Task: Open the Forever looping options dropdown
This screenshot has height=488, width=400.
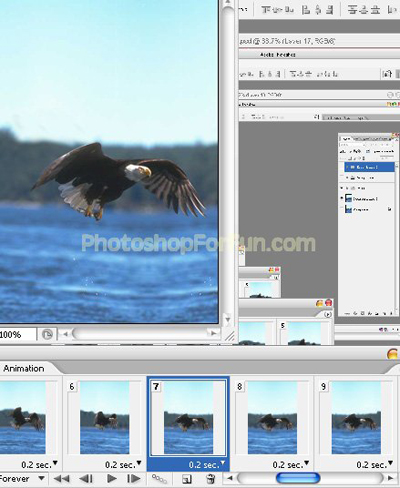Action: click(41, 478)
